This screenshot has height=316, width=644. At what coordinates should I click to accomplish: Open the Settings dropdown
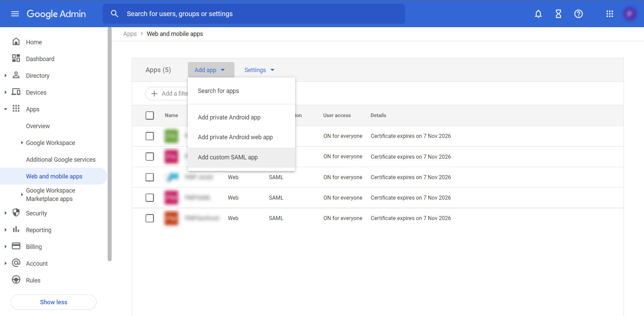tap(259, 70)
